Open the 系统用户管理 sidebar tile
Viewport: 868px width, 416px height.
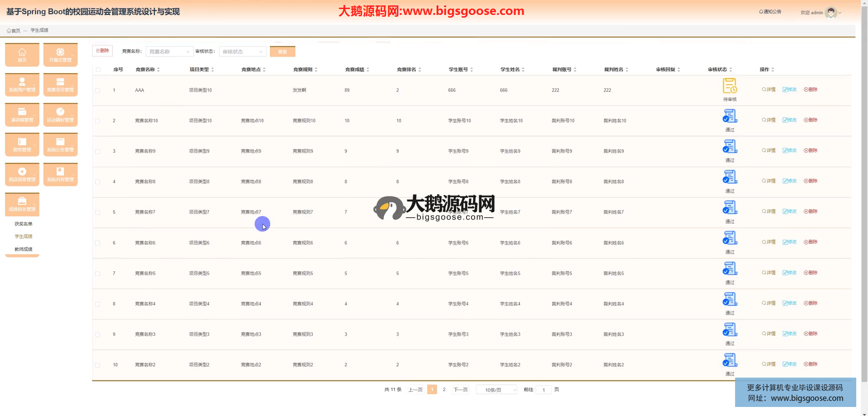click(22, 84)
